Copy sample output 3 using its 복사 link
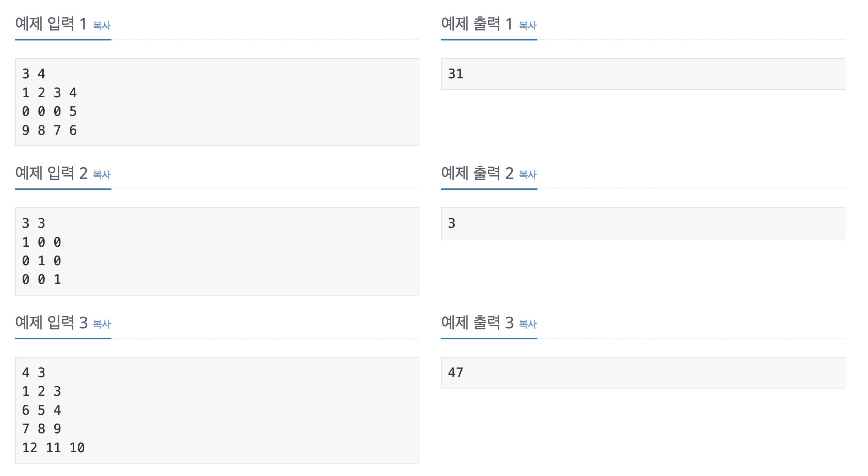 (528, 324)
